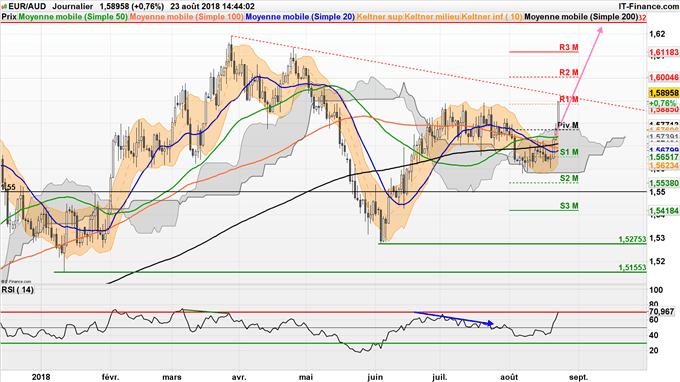The image size is (680, 382).
Task: Click the sept. date axis label
Action: click(579, 377)
